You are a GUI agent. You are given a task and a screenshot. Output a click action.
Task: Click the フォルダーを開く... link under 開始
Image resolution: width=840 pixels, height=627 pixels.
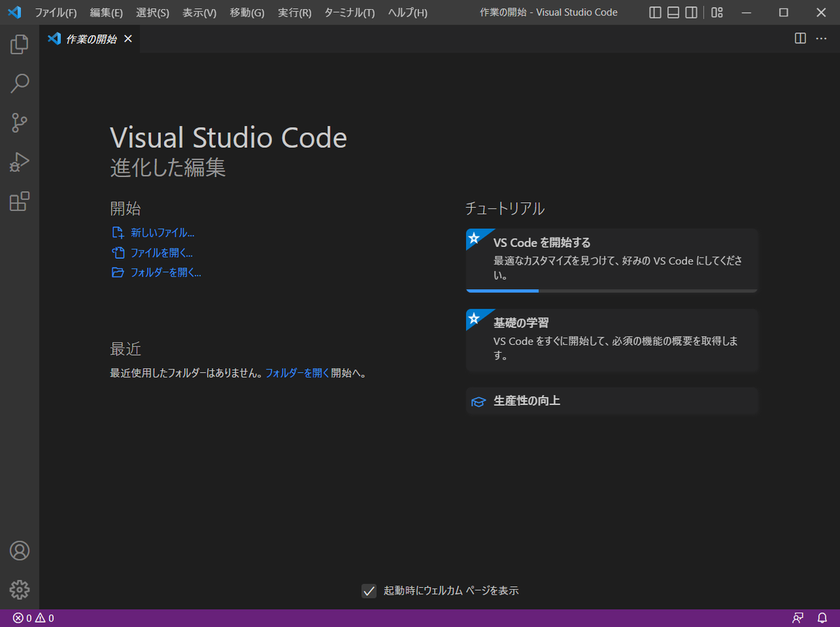[x=165, y=273]
